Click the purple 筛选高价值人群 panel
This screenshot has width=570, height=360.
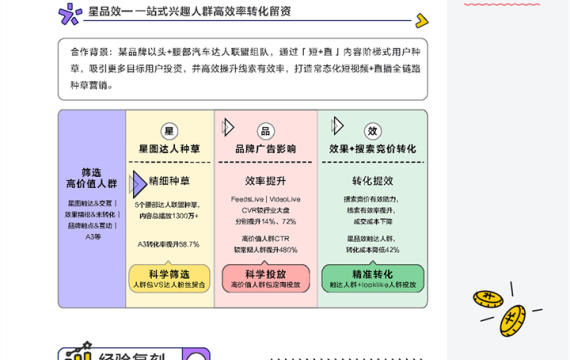pyautogui.click(x=92, y=209)
